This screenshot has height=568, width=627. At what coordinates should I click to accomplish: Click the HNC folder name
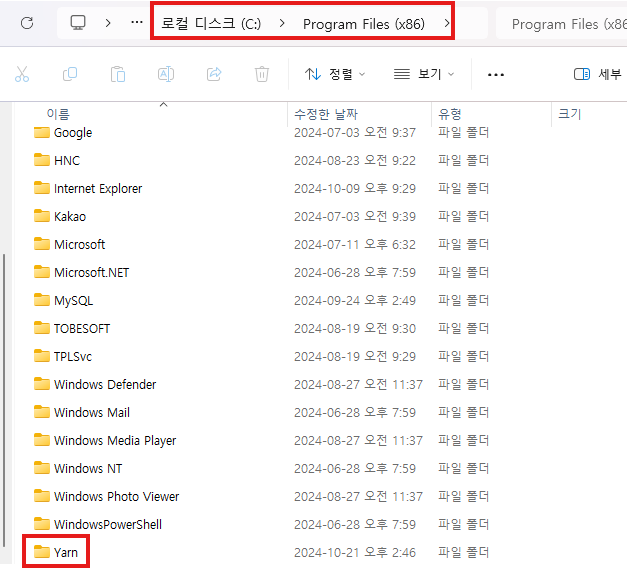tap(67, 161)
